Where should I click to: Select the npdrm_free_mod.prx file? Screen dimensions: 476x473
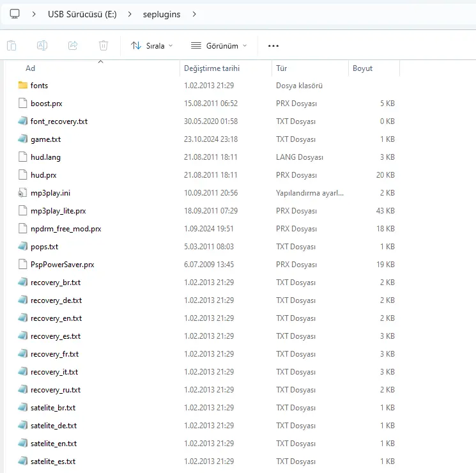tap(66, 229)
